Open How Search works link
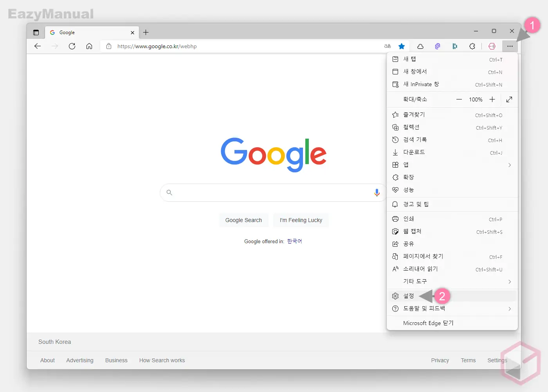Viewport: 548px width, 392px height. coord(162,360)
